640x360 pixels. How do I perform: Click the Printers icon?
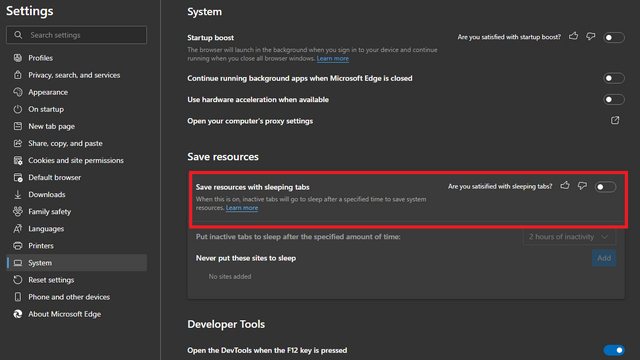pyautogui.click(x=18, y=246)
